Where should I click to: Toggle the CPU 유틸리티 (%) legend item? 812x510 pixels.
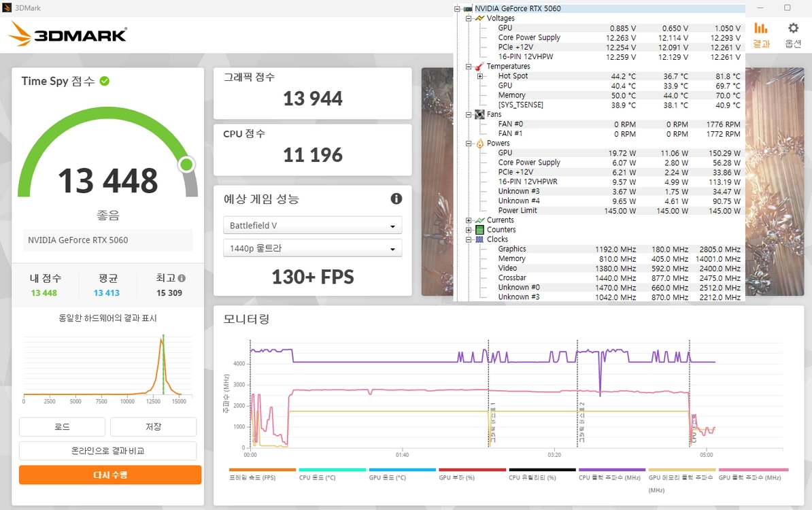click(x=542, y=474)
